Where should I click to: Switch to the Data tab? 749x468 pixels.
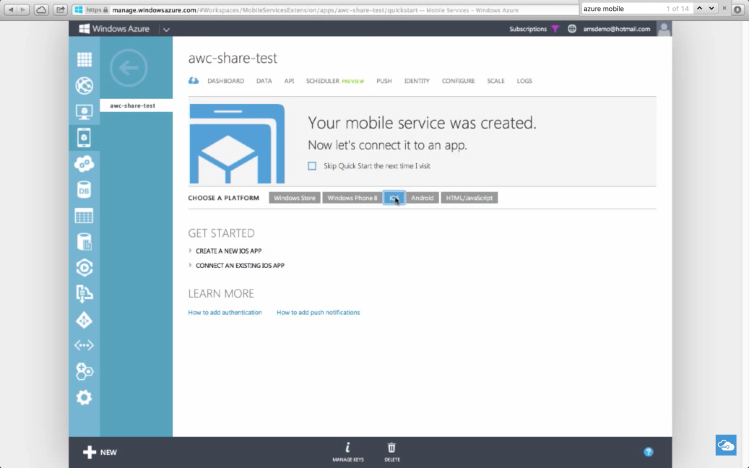[x=264, y=81]
